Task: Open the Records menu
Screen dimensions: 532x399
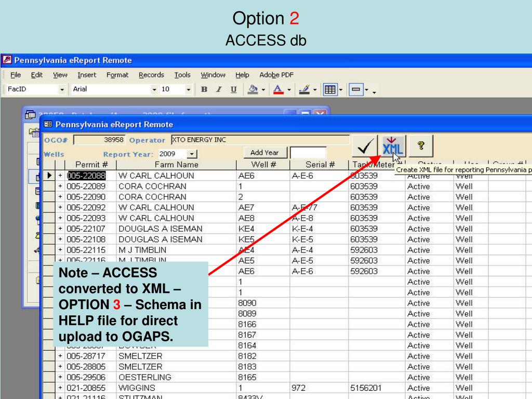Action: (x=151, y=75)
